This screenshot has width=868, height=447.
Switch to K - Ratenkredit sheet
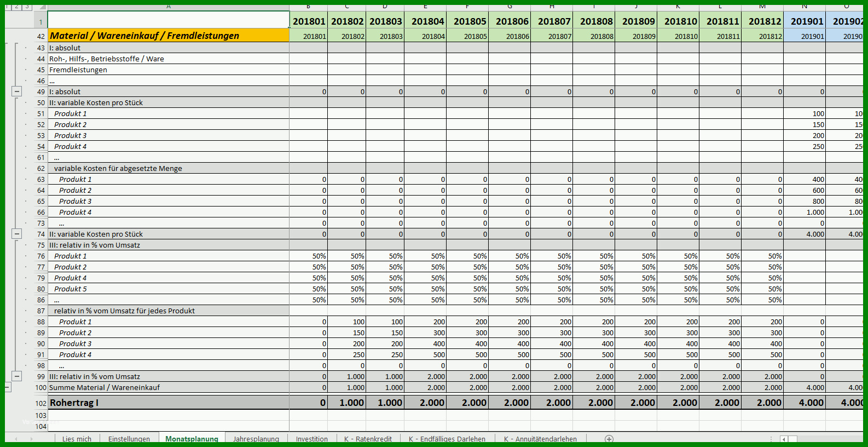368,439
